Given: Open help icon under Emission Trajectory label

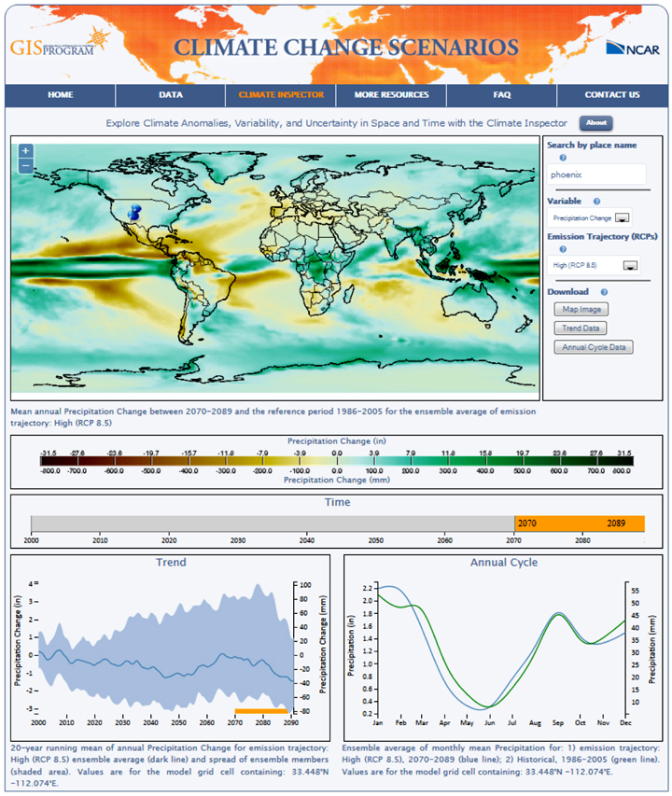Looking at the screenshot, I should tap(563, 249).
